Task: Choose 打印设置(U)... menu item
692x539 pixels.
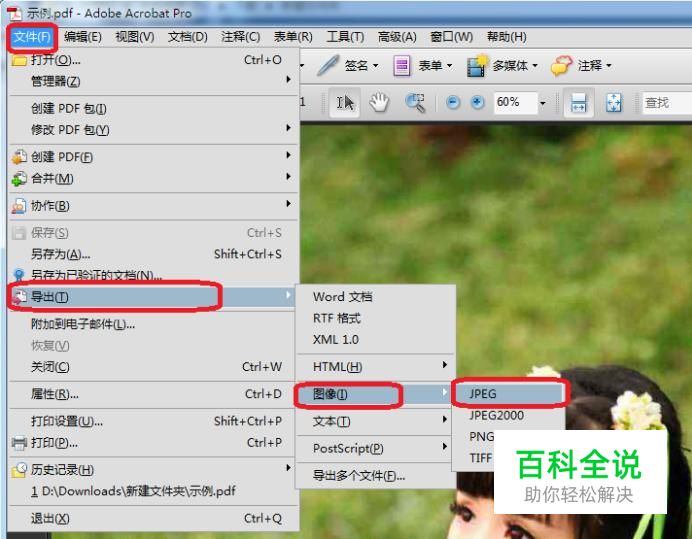Action: pyautogui.click(x=152, y=421)
